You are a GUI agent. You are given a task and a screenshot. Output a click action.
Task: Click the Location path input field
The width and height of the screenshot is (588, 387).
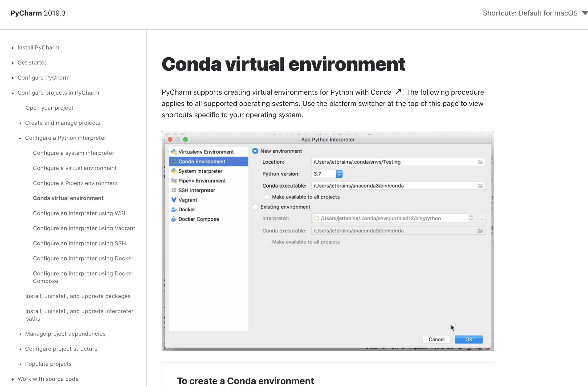[x=398, y=162]
